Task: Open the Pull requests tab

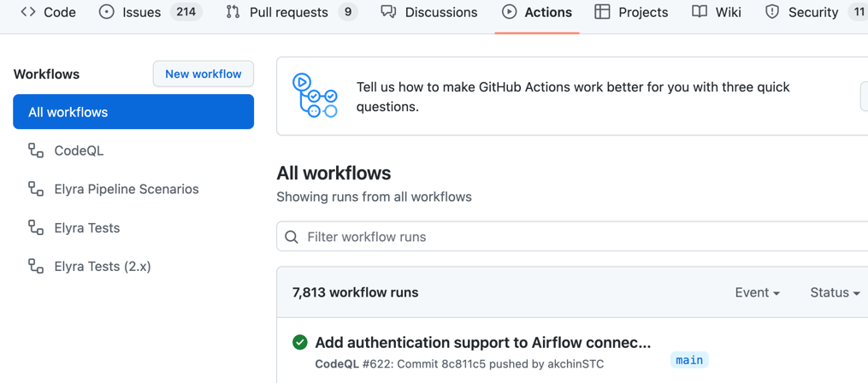Action: point(291,12)
